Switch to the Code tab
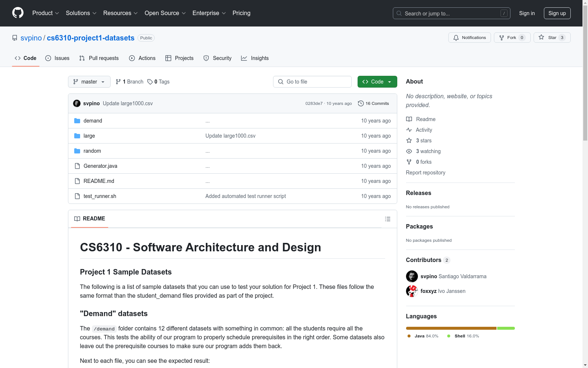 (26, 58)
